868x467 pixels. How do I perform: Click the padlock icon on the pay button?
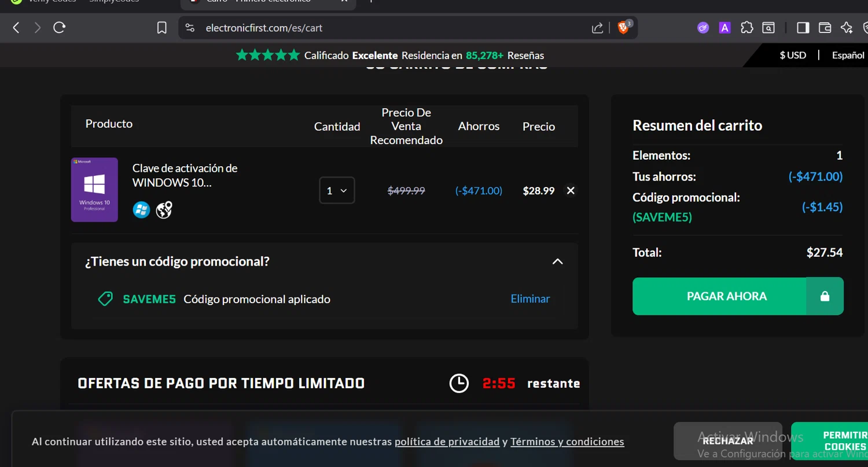(825, 296)
